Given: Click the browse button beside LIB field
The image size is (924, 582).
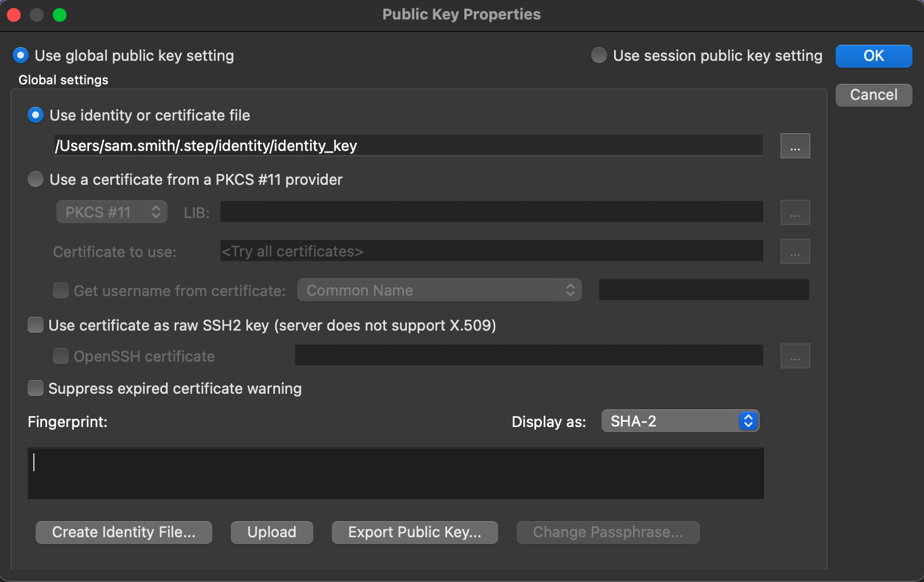Looking at the screenshot, I should tap(795, 212).
